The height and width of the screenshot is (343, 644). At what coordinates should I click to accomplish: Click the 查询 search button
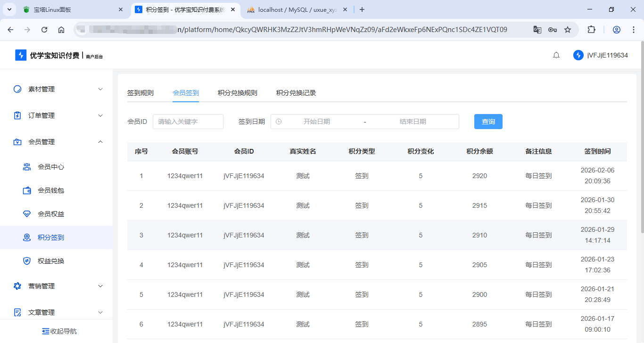pyautogui.click(x=488, y=122)
